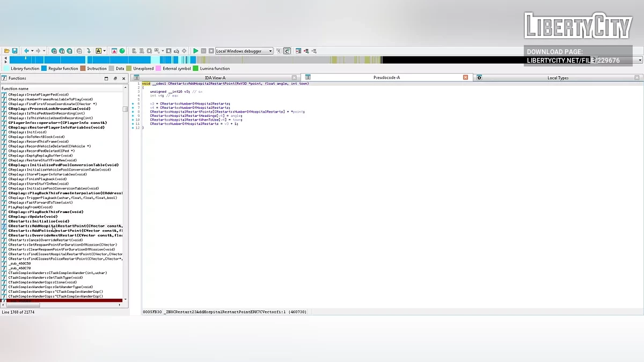The image size is (644, 362).
Task: Open the Local Windows debugger dropdown
Action: (270, 51)
